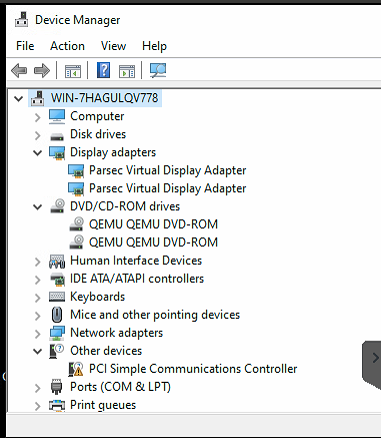Screen dimensions: 381x438
Task: Click the Keyboards category icon
Action: (x=57, y=297)
